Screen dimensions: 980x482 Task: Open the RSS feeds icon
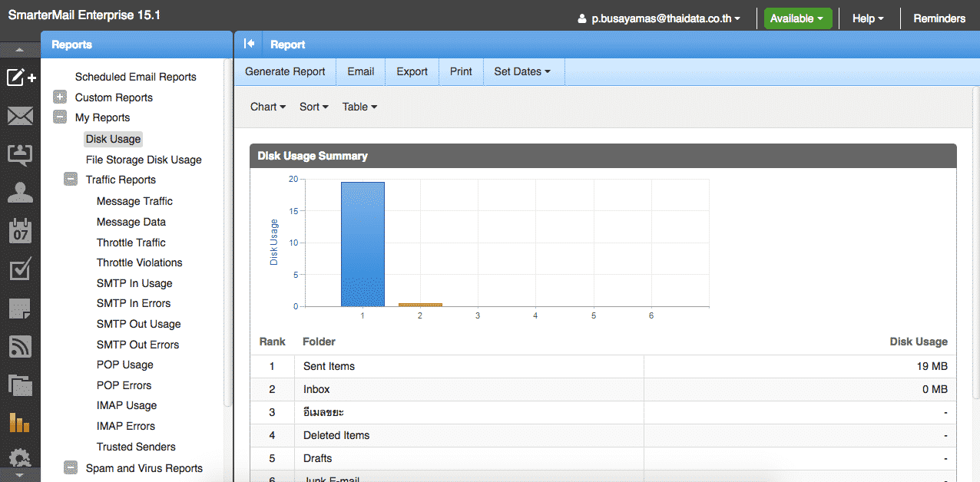click(x=20, y=347)
